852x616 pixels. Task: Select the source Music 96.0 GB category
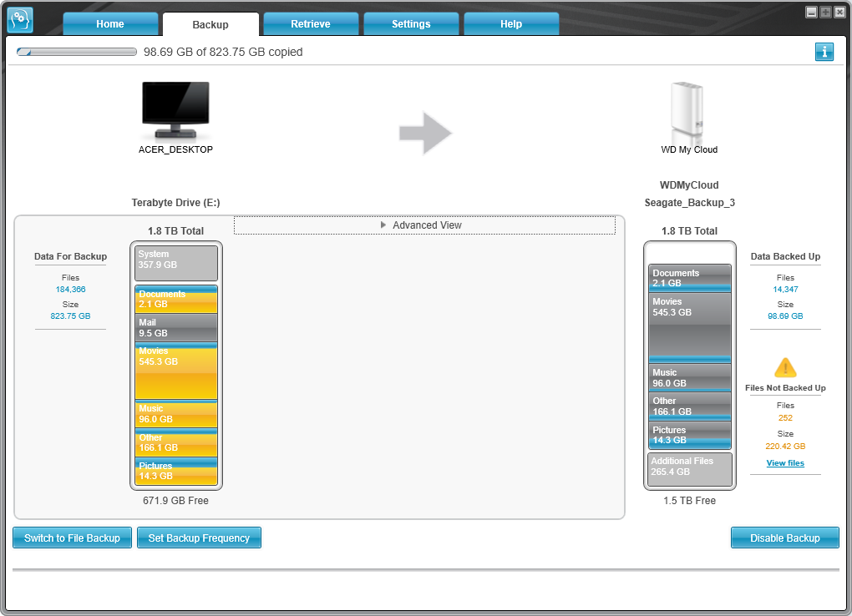[176, 414]
